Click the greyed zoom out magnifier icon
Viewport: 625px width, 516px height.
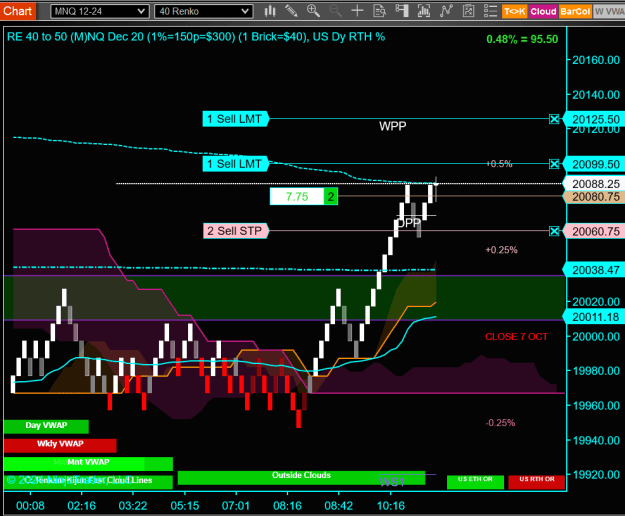335,11
